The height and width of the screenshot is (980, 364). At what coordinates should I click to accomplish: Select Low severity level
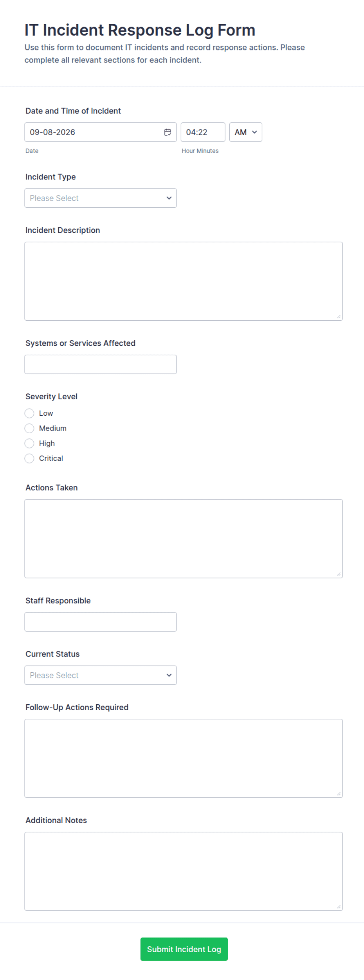29,413
